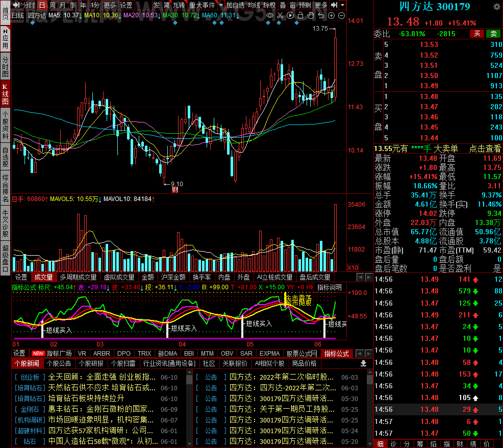Open the 更多 periods menu after 1分

pos(110,5)
